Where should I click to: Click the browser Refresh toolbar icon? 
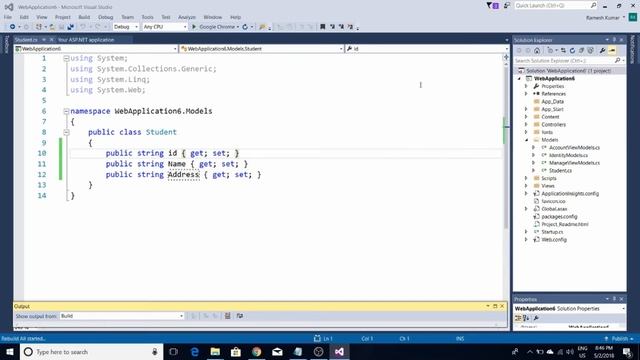[245, 27]
